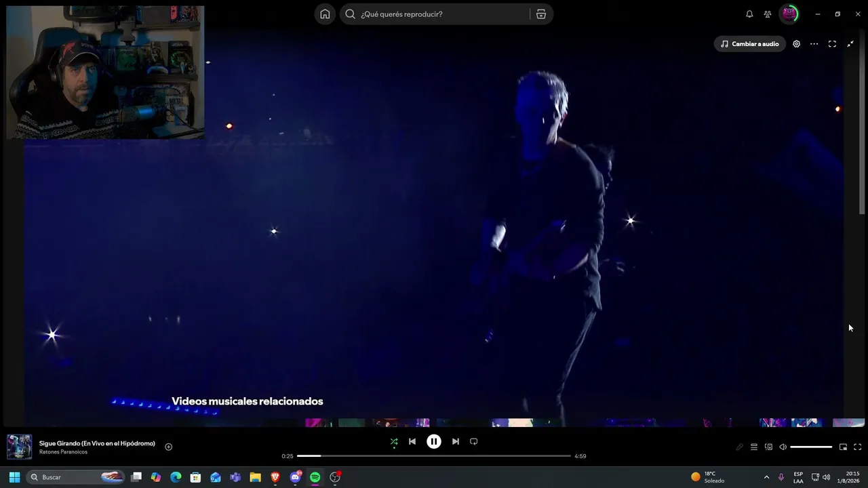Click the vertical scrollbar of video view
This screenshot has height=488, width=868.
(x=863, y=122)
